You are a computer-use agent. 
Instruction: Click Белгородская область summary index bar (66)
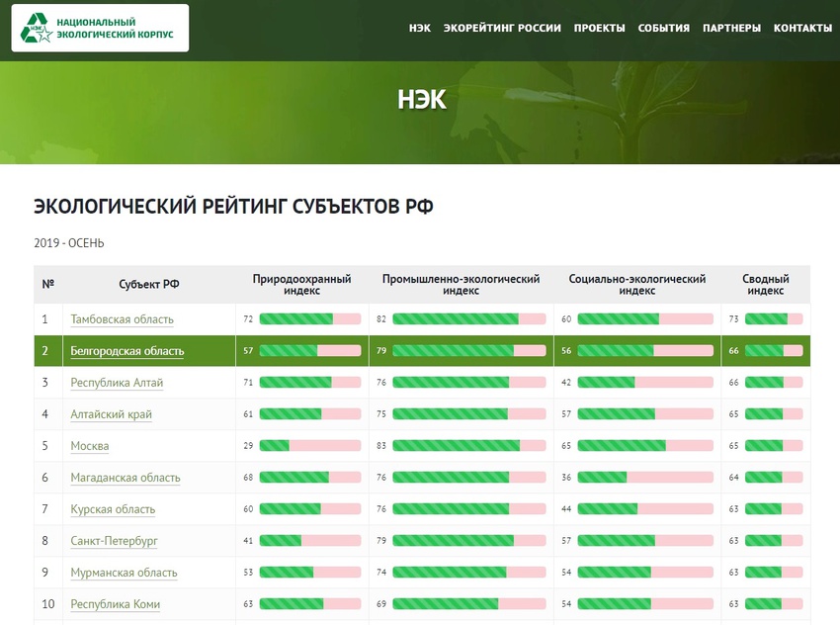click(774, 350)
